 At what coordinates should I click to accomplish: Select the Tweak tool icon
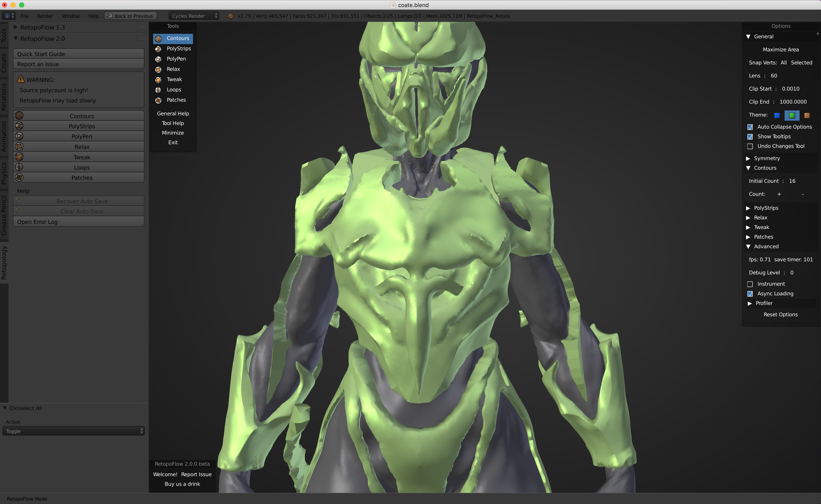pos(158,80)
